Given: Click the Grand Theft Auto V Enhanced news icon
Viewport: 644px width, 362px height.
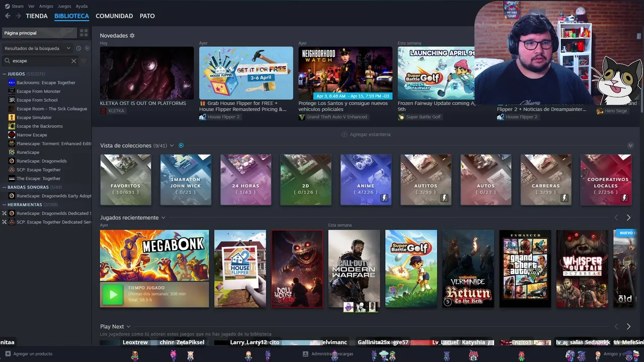Looking at the screenshot, I should coord(302,117).
